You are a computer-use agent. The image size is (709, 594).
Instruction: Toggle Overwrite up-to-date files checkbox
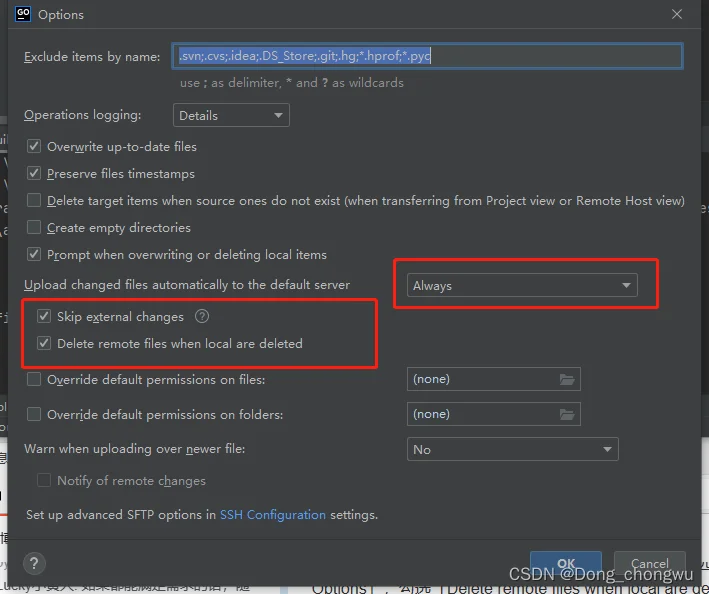[x=35, y=147]
